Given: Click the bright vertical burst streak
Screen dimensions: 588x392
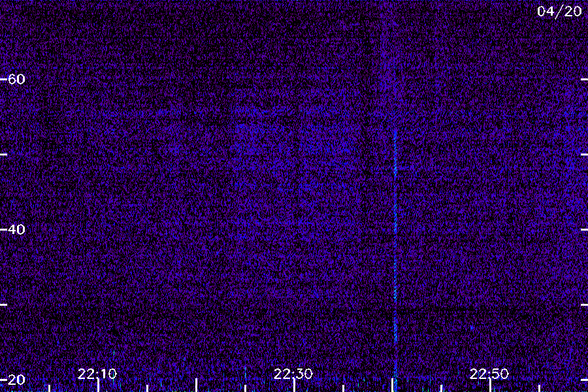Looking at the screenshot, I should 395,259.
